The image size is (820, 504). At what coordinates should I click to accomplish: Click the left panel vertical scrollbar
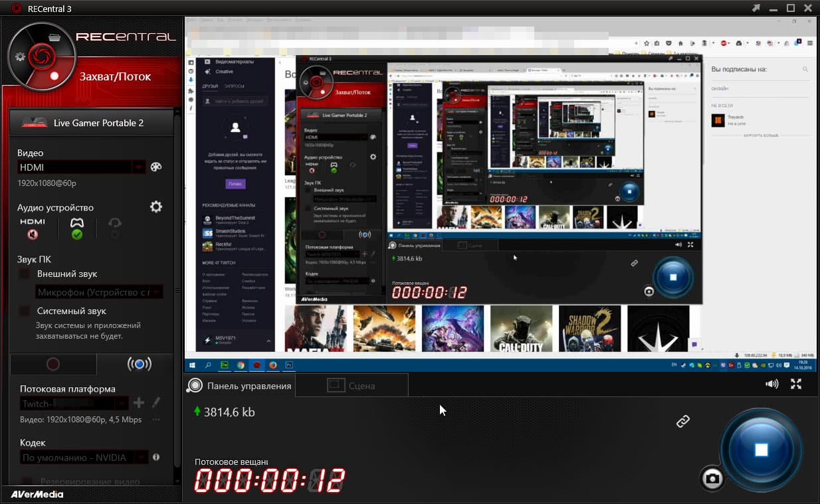coord(177,292)
